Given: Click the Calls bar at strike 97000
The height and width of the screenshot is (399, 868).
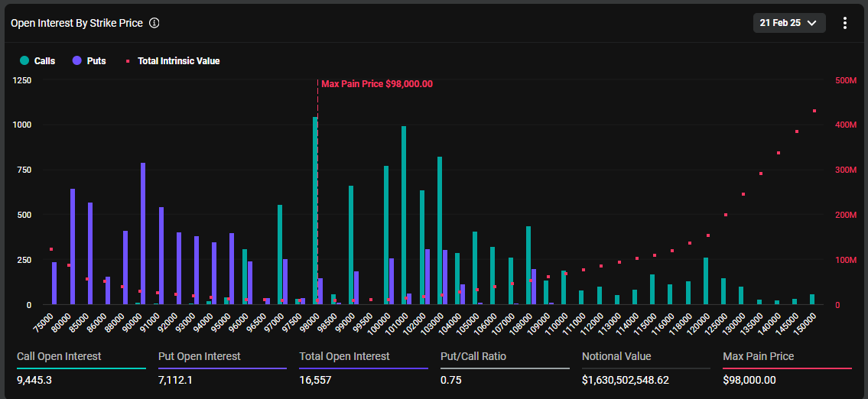Looking at the screenshot, I should [x=280, y=255].
